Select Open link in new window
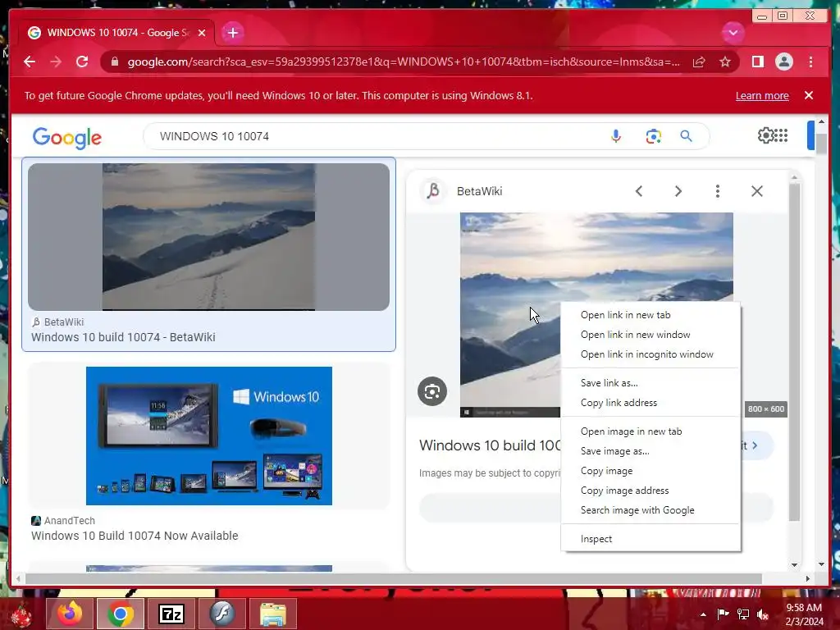 pyautogui.click(x=636, y=335)
